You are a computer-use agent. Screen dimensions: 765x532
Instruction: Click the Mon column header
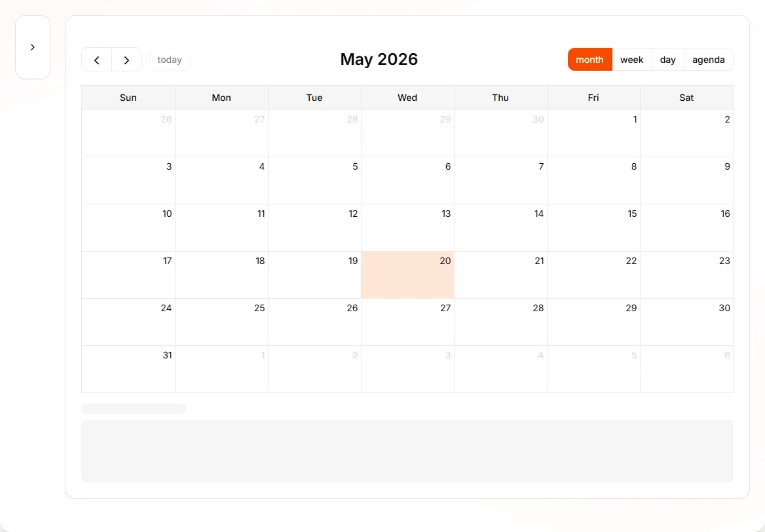tap(221, 98)
